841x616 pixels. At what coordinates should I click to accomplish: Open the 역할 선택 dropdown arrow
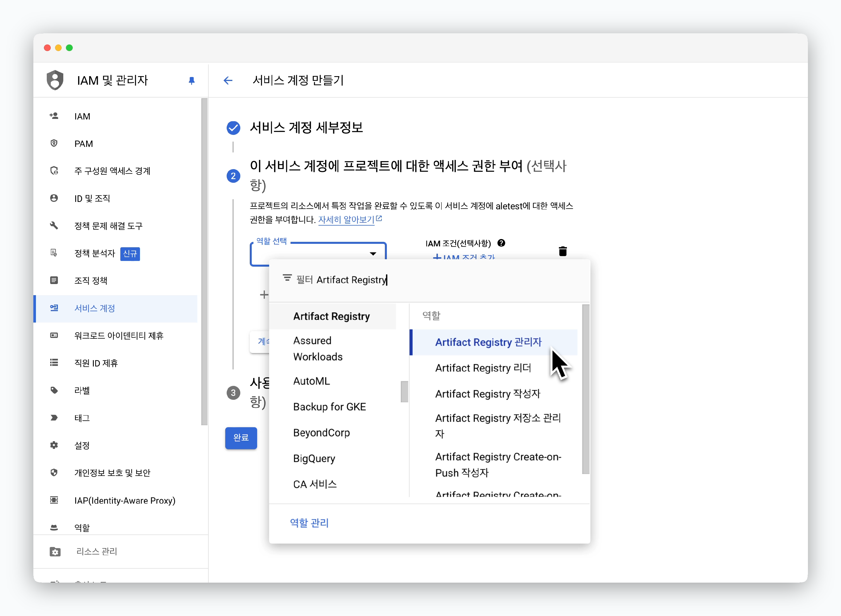coord(373,254)
